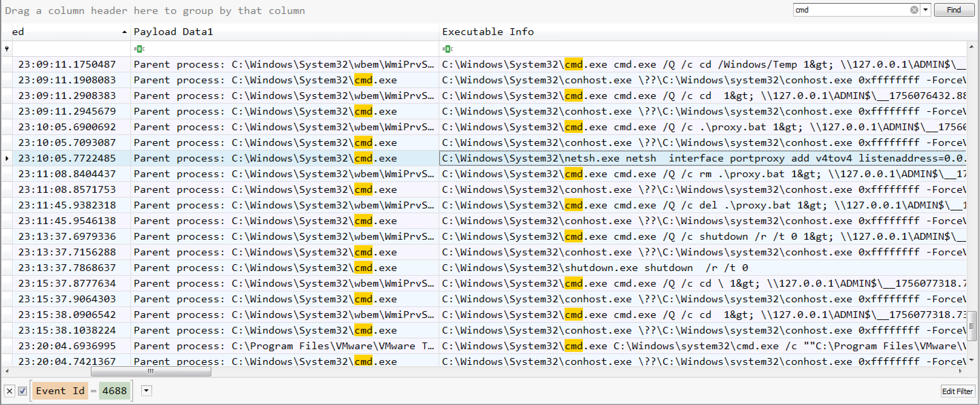Click Executable Info filter type icon
Viewport: 980px width, 405px height.
447,49
